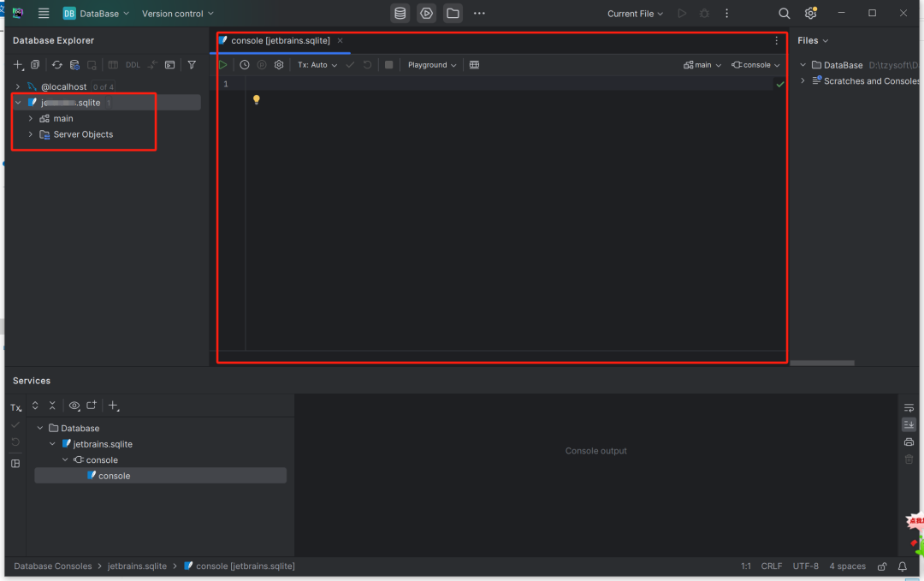The height and width of the screenshot is (581, 924).
Task: Open the title bar vertical more actions menu
Action: 726,13
